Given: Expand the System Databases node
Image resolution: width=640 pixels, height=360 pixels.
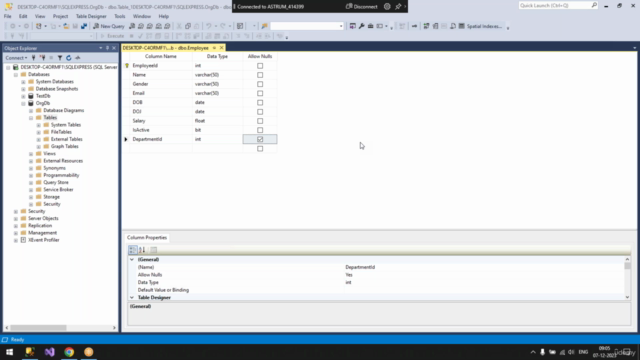Looking at the screenshot, I should click(23, 82).
